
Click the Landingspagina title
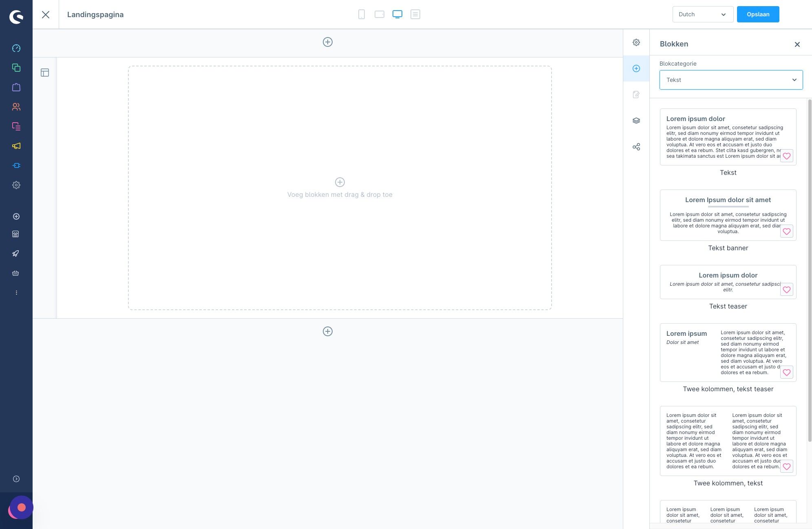[x=95, y=15]
